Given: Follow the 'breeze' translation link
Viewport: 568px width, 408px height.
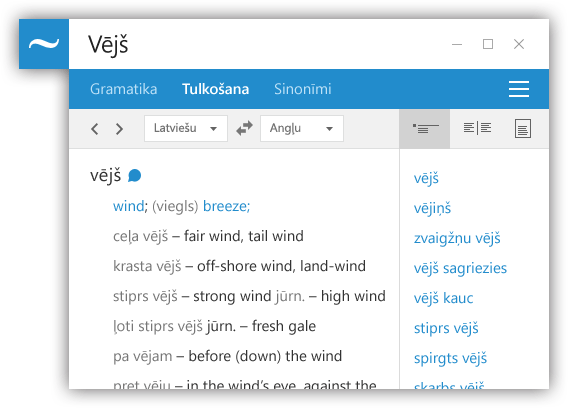Looking at the screenshot, I should [224, 206].
